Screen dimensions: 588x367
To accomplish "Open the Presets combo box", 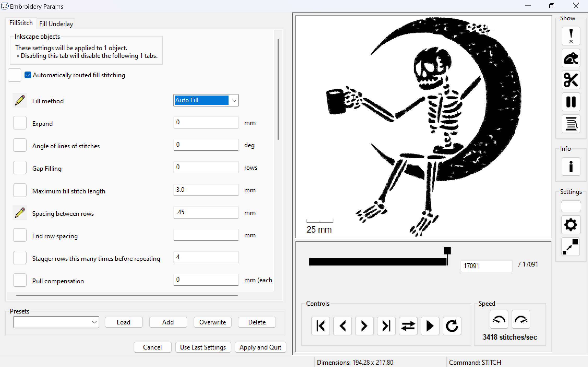I will [x=56, y=322].
